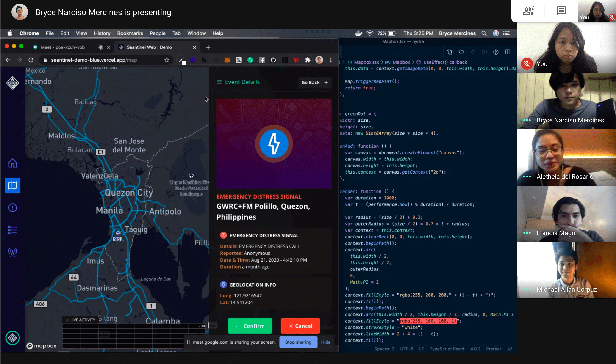Select the map layers icon in sidebar
This screenshot has height=364, width=616.
click(x=12, y=185)
